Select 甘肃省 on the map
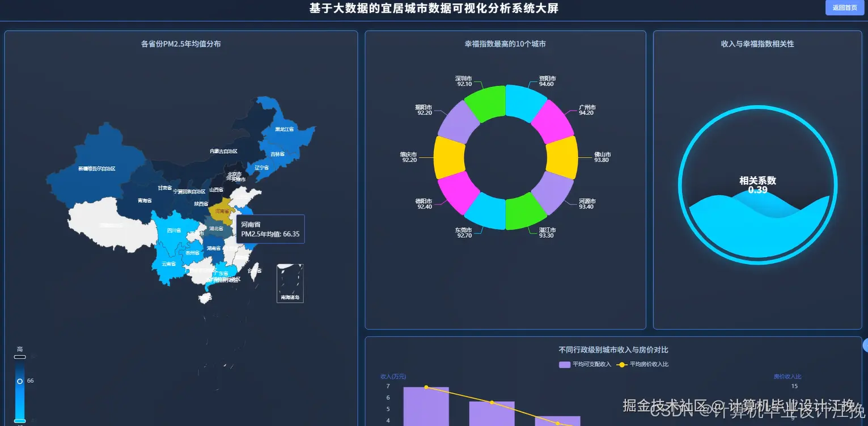Image resolution: width=868 pixels, height=426 pixels. tap(165, 188)
